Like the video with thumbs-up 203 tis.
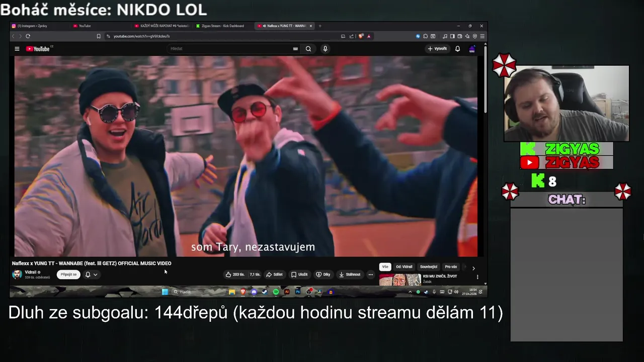The width and height of the screenshot is (644, 362). (235, 275)
